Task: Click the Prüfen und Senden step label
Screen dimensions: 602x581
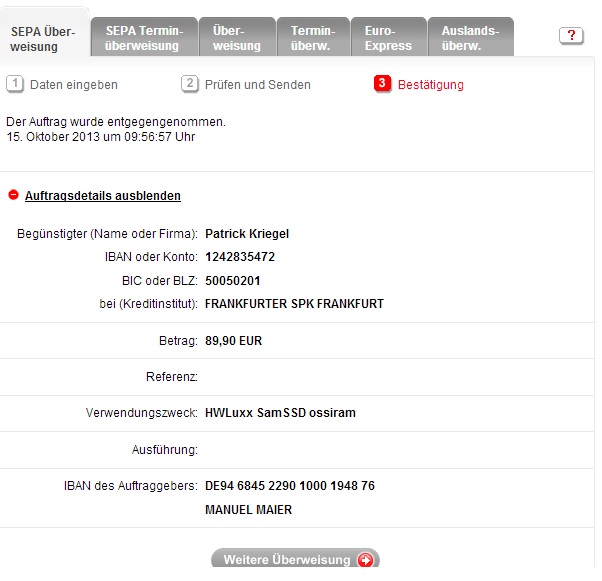Action: click(257, 85)
